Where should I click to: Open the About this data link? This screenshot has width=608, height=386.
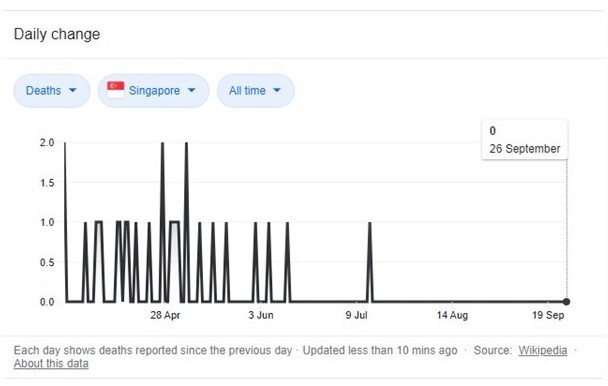pos(51,364)
